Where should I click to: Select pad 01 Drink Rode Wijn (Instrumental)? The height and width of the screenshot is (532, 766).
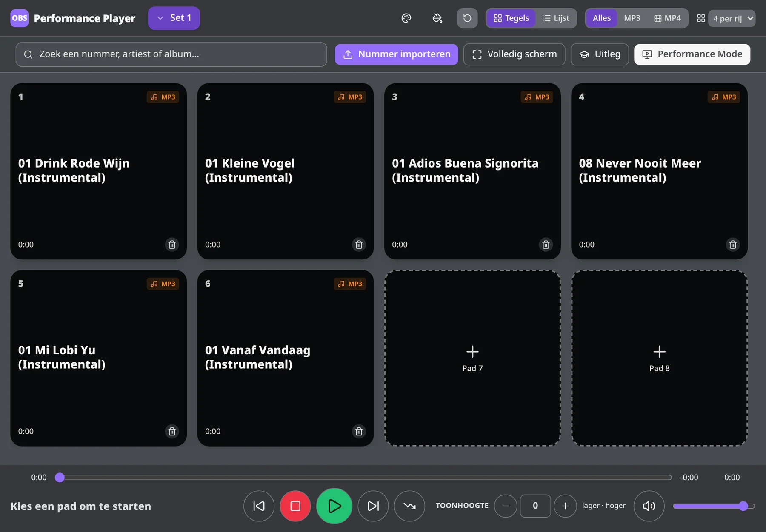pos(98,171)
